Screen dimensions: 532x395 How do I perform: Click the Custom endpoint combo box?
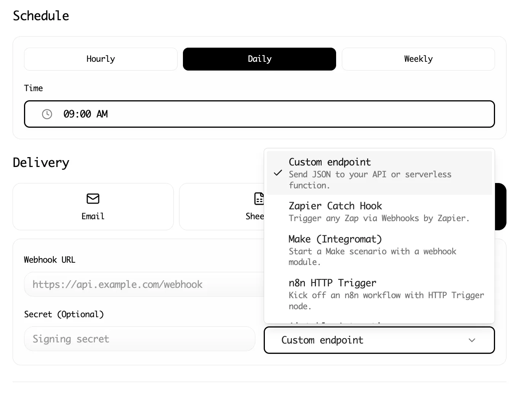[x=379, y=340]
